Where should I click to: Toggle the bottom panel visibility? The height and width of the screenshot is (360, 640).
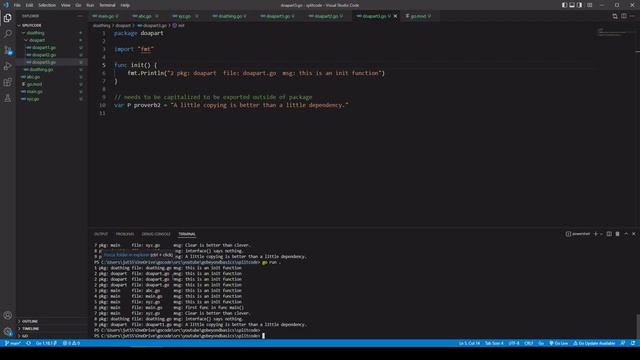[x=572, y=5]
